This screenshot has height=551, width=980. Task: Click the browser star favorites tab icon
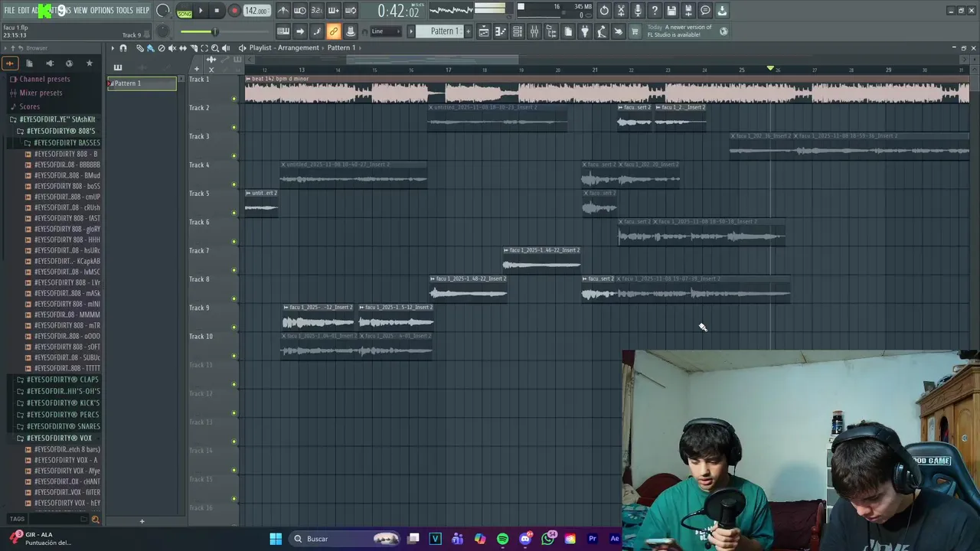[89, 64]
